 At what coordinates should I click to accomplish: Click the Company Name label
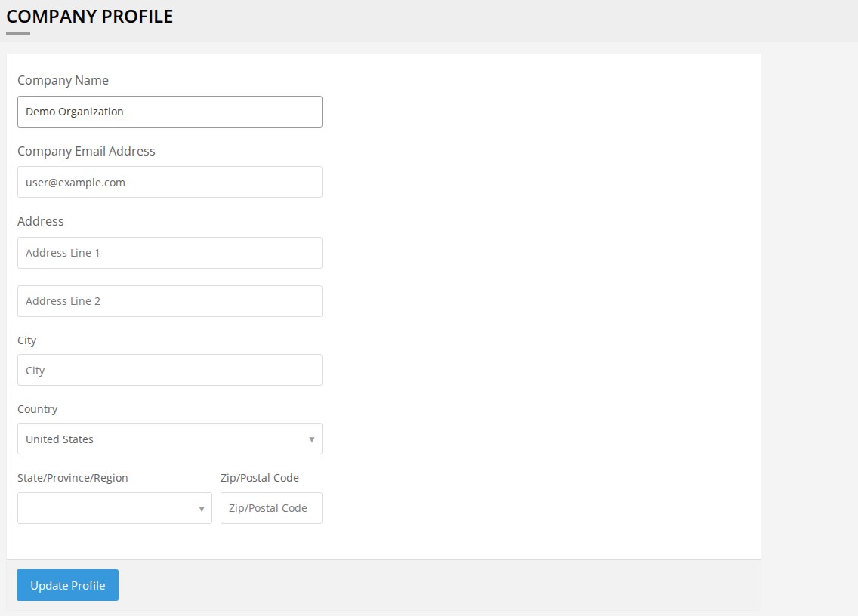(x=63, y=81)
